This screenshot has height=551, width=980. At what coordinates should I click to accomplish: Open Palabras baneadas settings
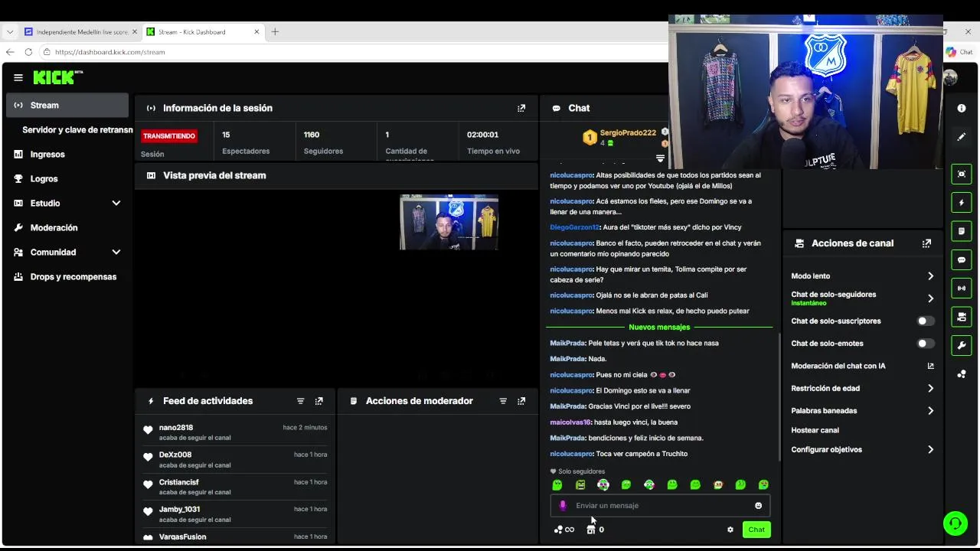pyautogui.click(x=863, y=411)
